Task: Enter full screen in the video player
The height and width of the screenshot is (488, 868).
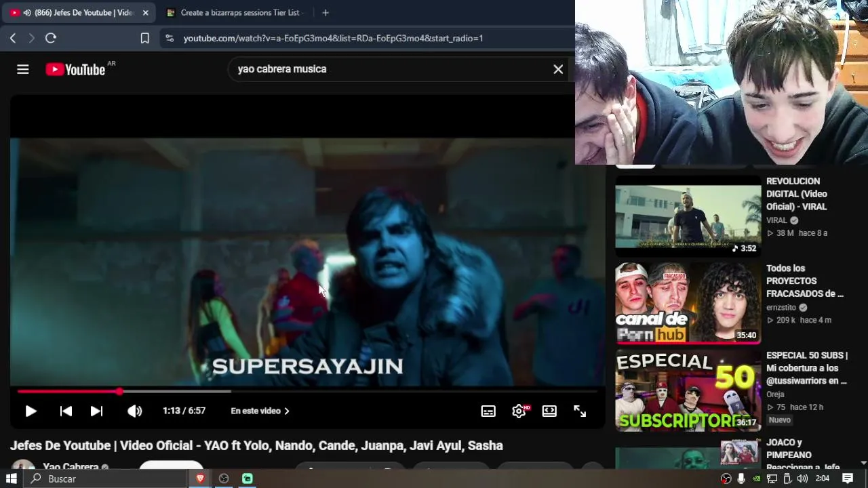Action: 580,411
